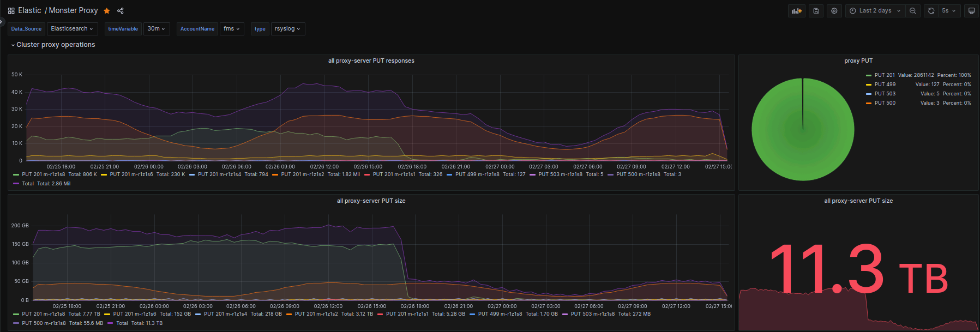Click PUT 499 yellow swatch in pie legend

tap(869, 84)
